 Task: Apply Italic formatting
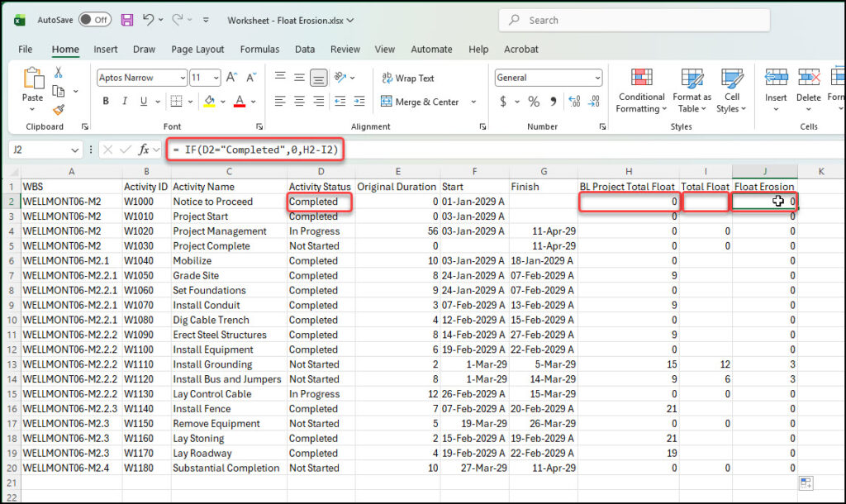tap(125, 101)
